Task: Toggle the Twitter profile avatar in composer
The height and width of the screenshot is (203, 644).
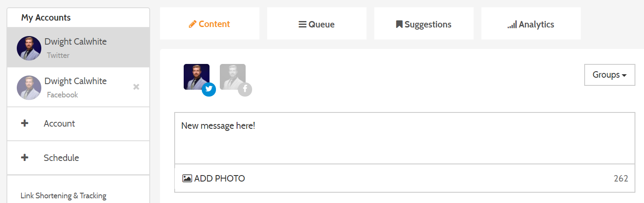Action: tap(197, 77)
